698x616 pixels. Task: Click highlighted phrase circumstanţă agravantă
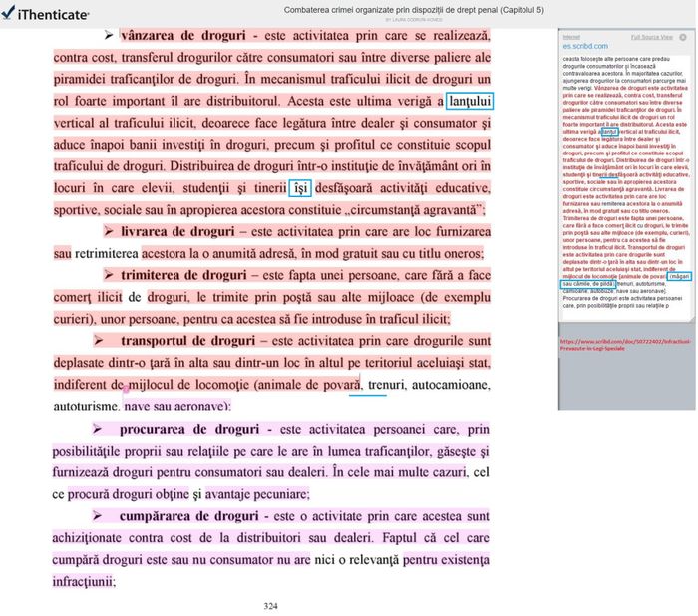tap(413, 210)
